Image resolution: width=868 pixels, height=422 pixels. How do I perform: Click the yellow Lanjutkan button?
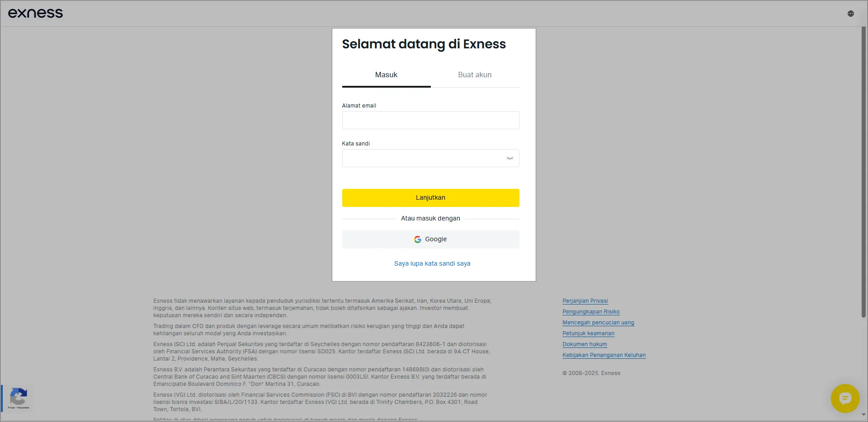pos(430,198)
